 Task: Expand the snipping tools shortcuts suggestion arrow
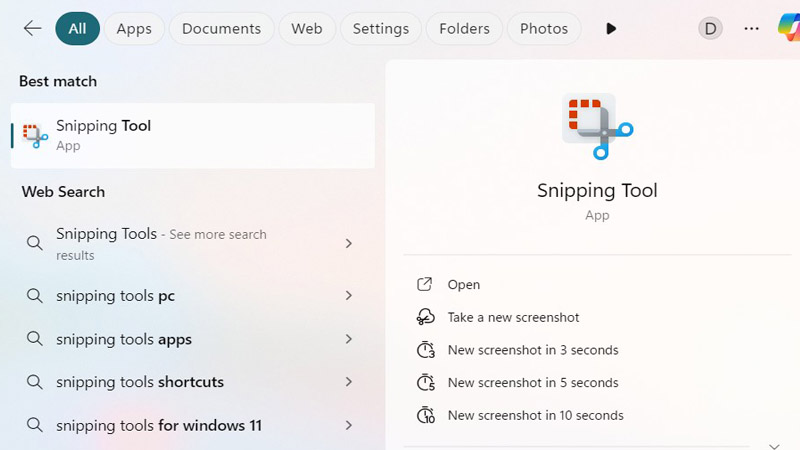coord(349,382)
